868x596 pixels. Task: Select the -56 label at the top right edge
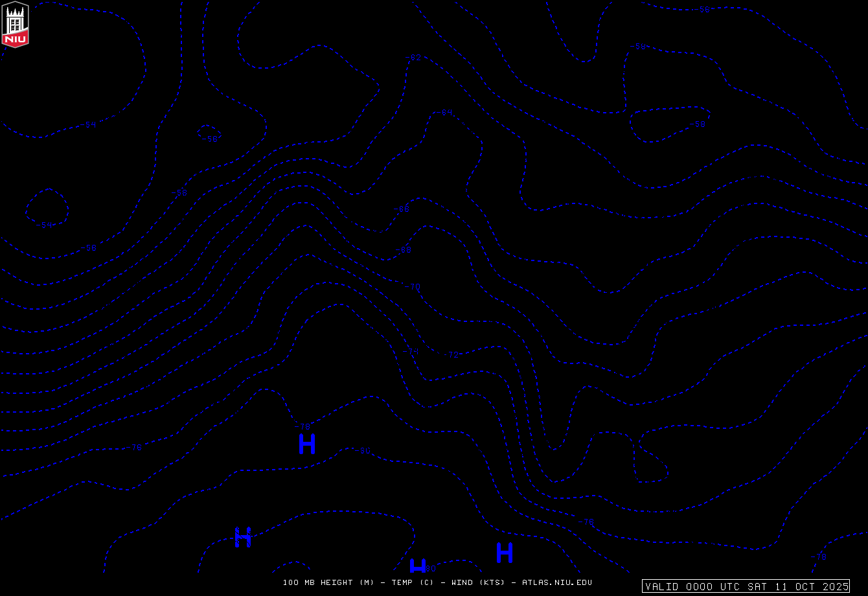pyautogui.click(x=703, y=10)
